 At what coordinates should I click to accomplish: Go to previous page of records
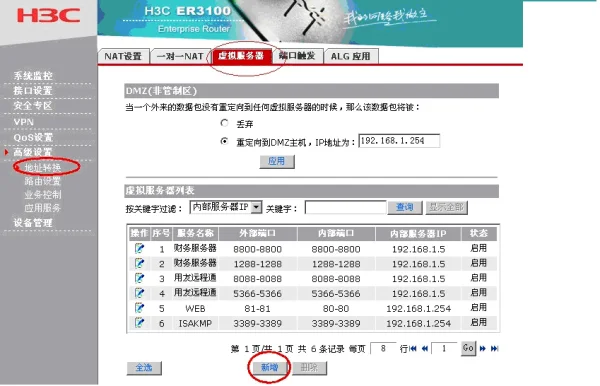pos(424,349)
